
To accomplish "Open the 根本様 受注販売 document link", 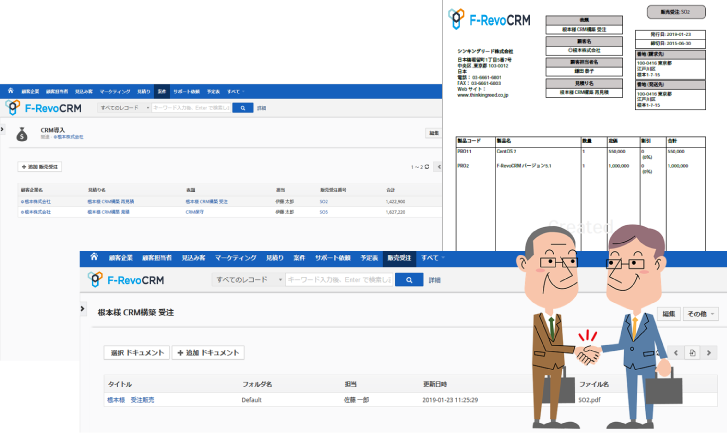I will (131, 400).
